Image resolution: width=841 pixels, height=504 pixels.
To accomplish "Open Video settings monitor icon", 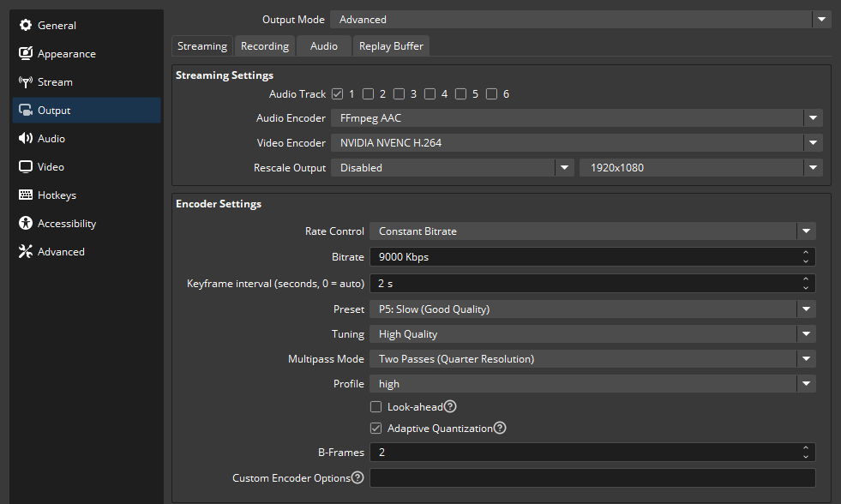I will click(26, 167).
